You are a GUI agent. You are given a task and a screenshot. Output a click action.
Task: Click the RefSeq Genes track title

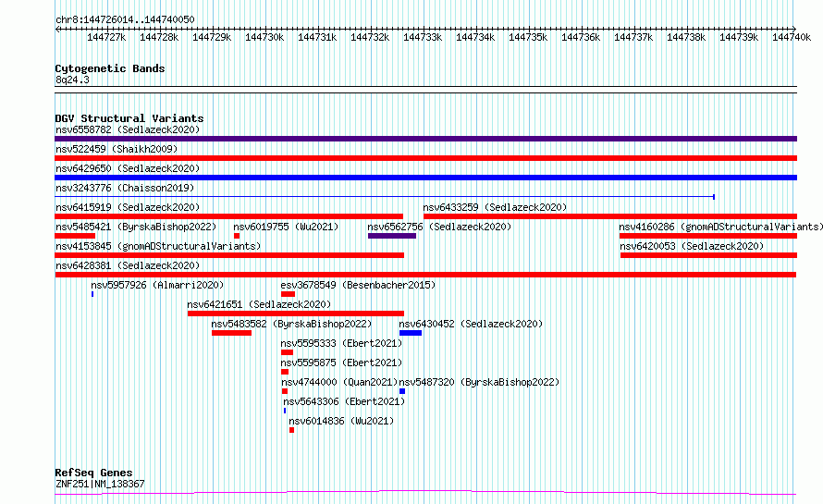93,473
